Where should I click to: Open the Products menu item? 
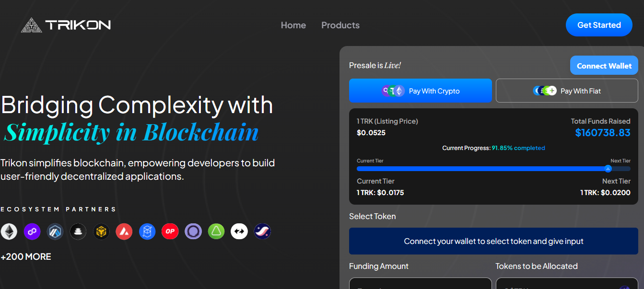click(340, 25)
